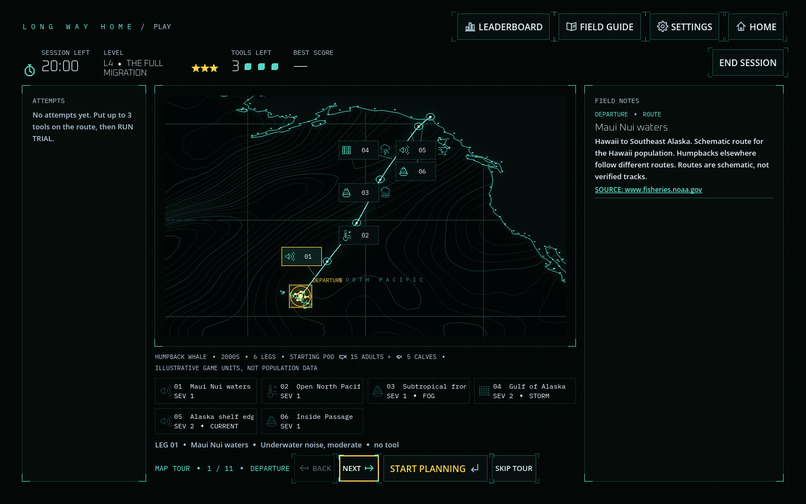The height and width of the screenshot is (504, 806).
Task: Open the Field Guide
Action: click(599, 27)
